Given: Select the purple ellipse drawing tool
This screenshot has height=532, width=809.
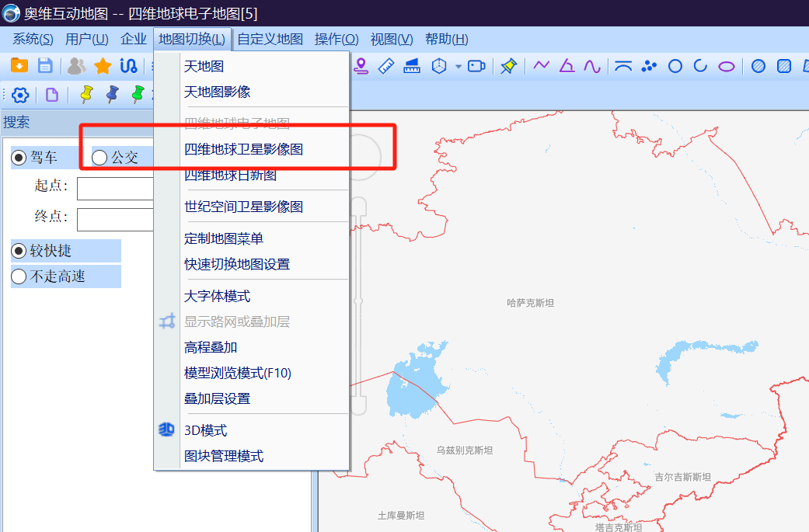Looking at the screenshot, I should coord(725,66).
